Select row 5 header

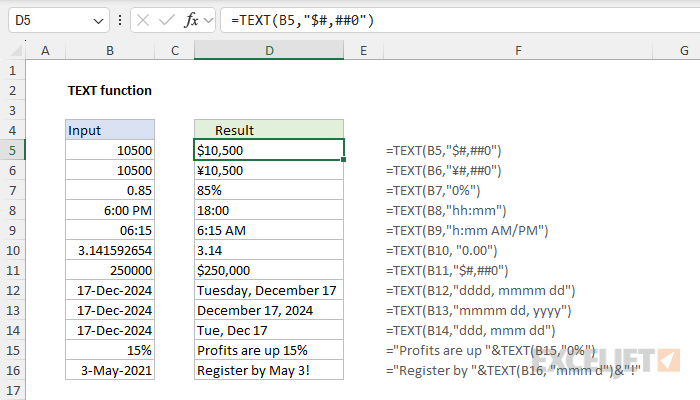pyautogui.click(x=12, y=150)
